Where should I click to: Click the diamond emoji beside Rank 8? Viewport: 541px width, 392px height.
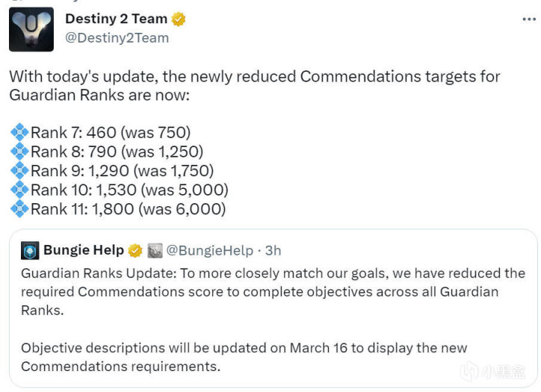click(19, 152)
